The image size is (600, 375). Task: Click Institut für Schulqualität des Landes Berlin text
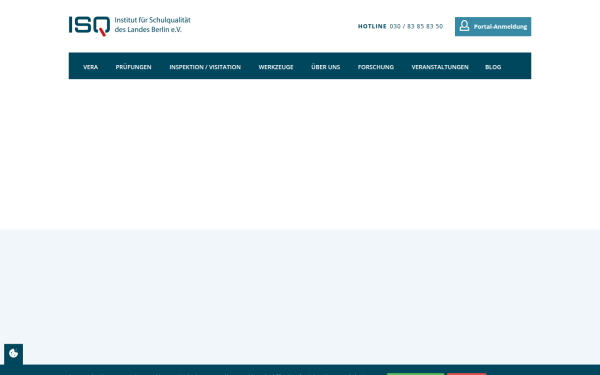click(152, 25)
